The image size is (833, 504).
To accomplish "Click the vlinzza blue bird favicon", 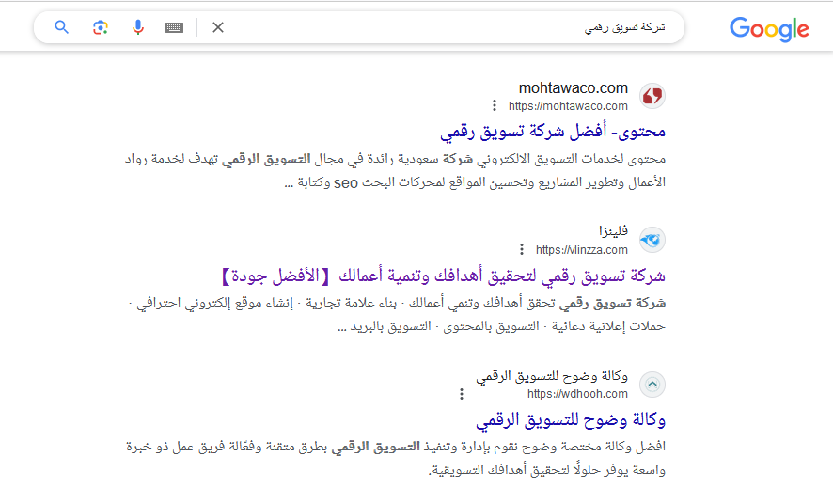I will tap(652, 240).
